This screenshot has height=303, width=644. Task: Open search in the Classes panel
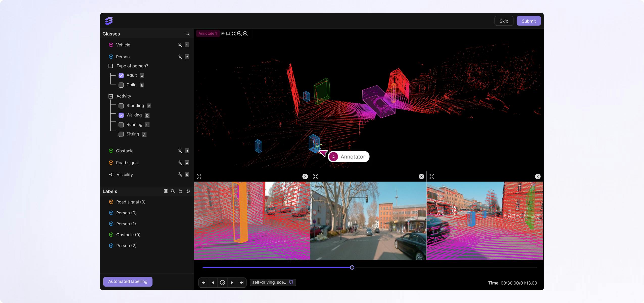click(187, 33)
